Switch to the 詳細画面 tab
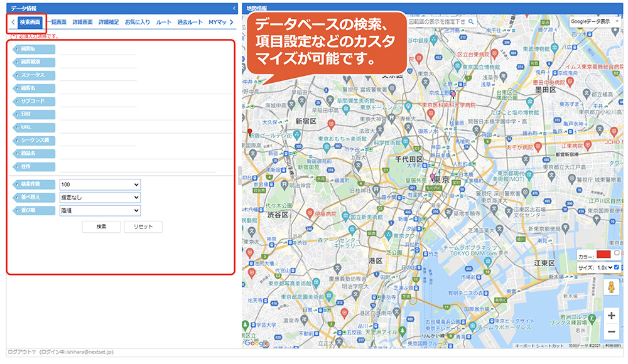This screenshot has width=628, height=364. (82, 23)
